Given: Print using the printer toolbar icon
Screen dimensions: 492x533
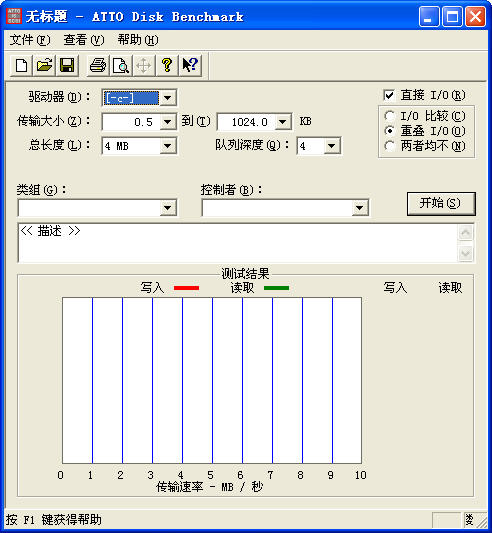Looking at the screenshot, I should click(98, 65).
